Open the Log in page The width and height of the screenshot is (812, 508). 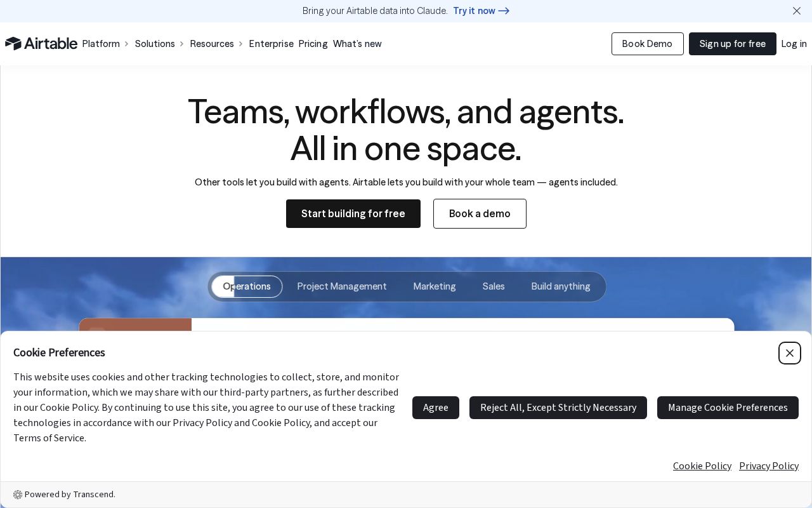coord(794,44)
